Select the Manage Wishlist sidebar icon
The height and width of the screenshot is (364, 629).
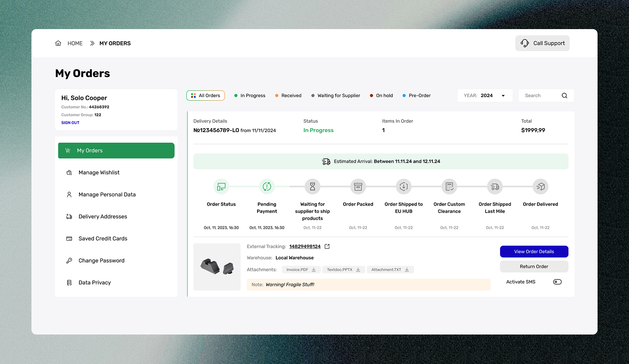click(x=69, y=172)
